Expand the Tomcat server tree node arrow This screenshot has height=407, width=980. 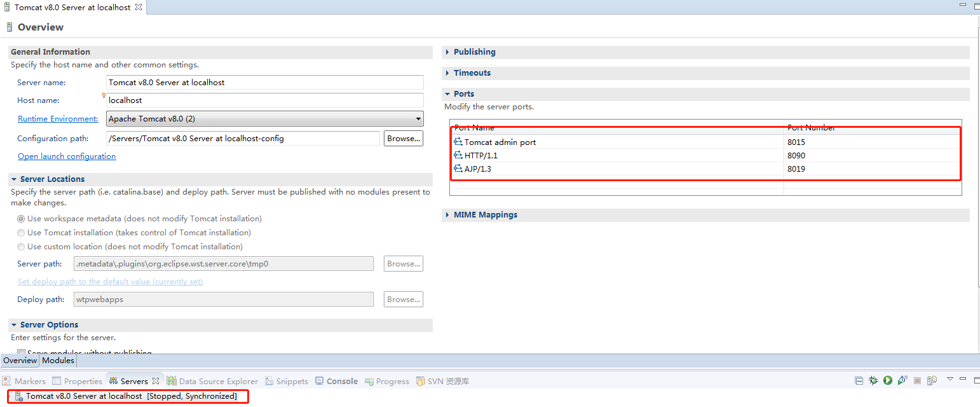click(10, 396)
